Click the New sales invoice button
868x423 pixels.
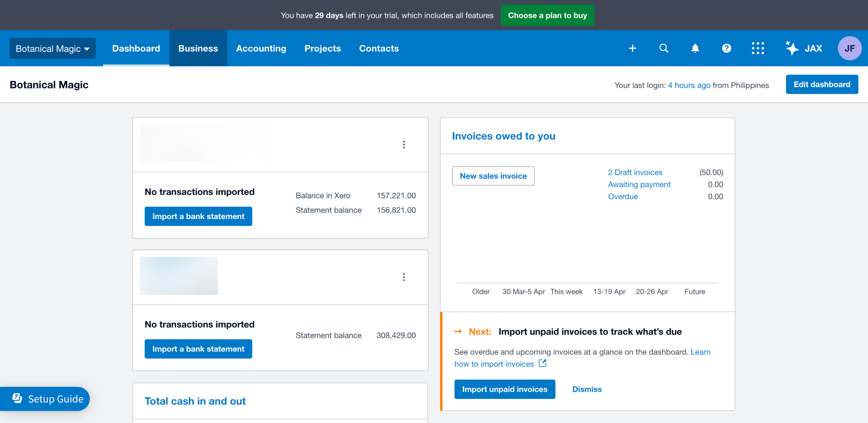coord(493,176)
